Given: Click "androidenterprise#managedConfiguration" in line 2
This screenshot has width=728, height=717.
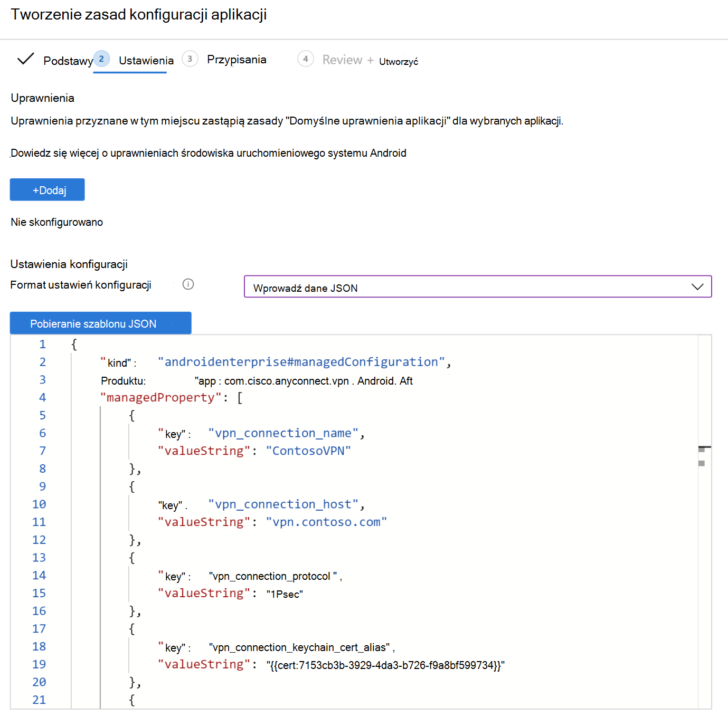Looking at the screenshot, I should click(x=301, y=362).
